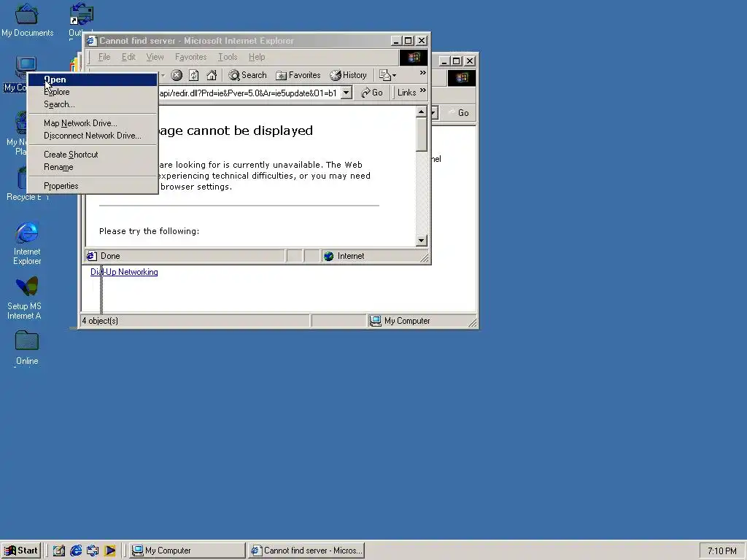Open the IE address bar dropdown arrow
This screenshot has width=747, height=560.
(x=347, y=93)
